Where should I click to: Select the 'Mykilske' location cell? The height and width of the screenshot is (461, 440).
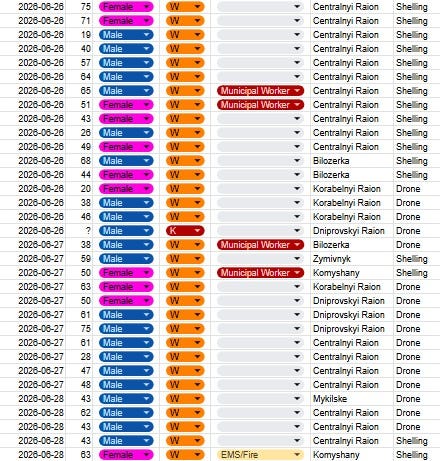pyautogui.click(x=352, y=399)
